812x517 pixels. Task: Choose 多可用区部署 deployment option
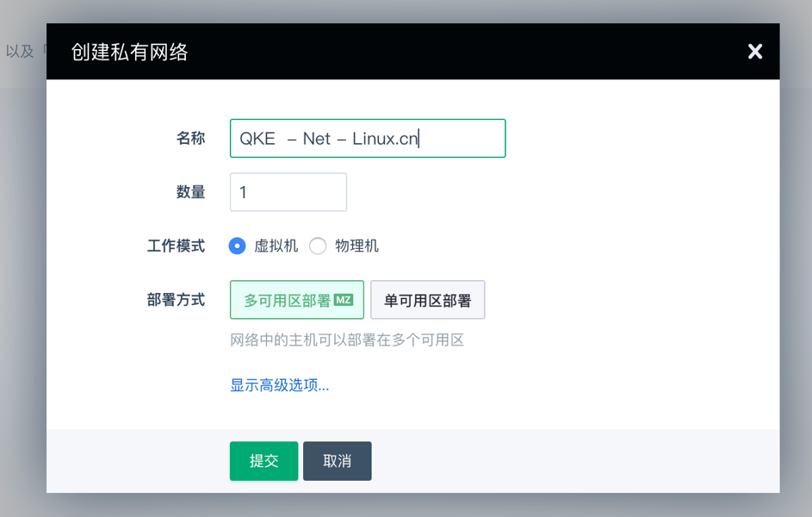coord(297,300)
